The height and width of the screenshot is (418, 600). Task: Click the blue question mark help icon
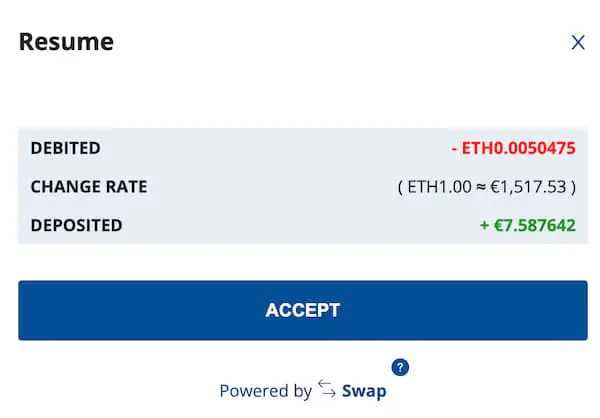click(400, 367)
